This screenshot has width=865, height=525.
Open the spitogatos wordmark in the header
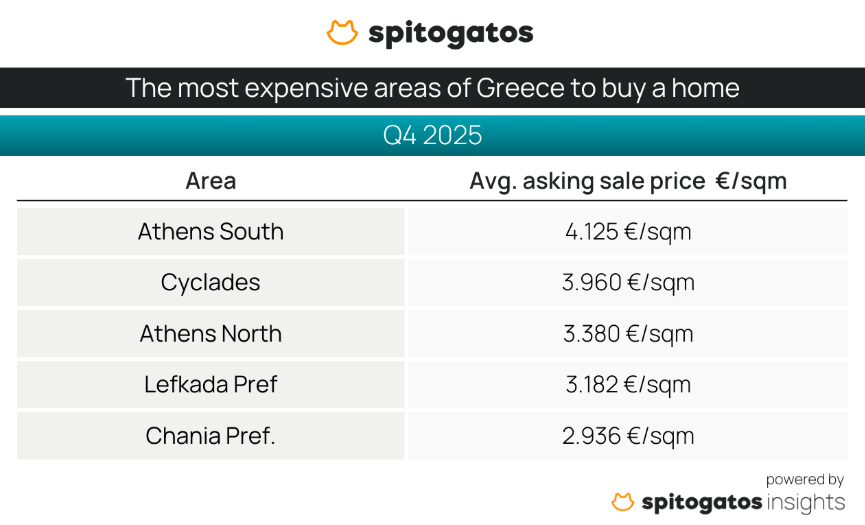point(450,34)
